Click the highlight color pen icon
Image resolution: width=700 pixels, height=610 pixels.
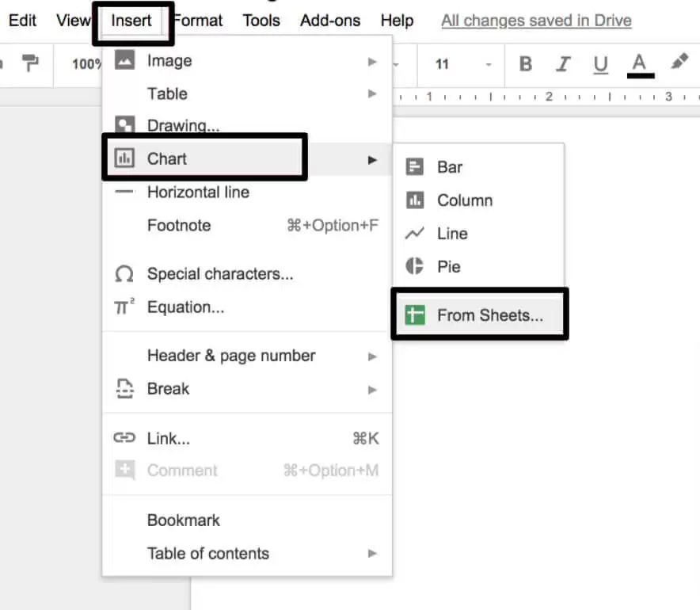coord(679,63)
